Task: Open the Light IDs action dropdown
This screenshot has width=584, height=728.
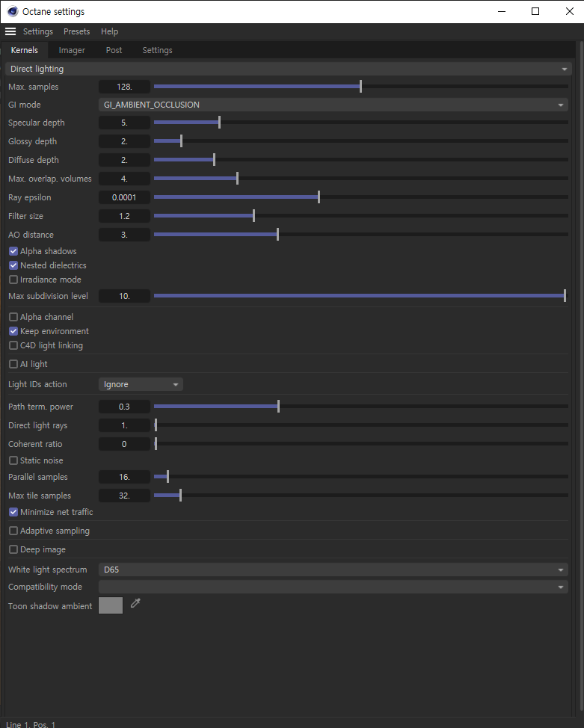Action: click(141, 384)
